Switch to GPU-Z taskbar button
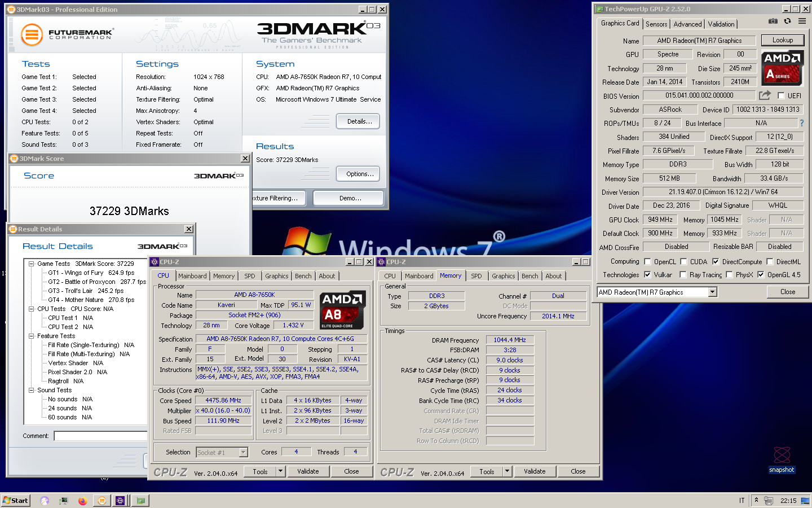 pyautogui.click(x=140, y=501)
